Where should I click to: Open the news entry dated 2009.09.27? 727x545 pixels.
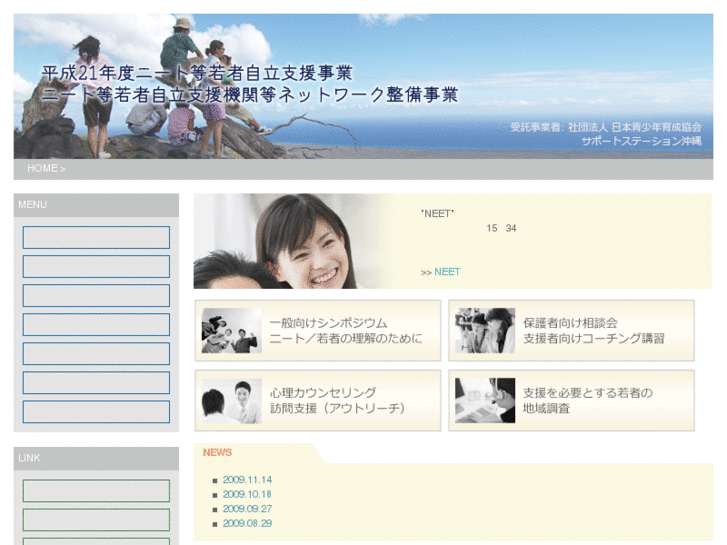[x=247, y=509]
